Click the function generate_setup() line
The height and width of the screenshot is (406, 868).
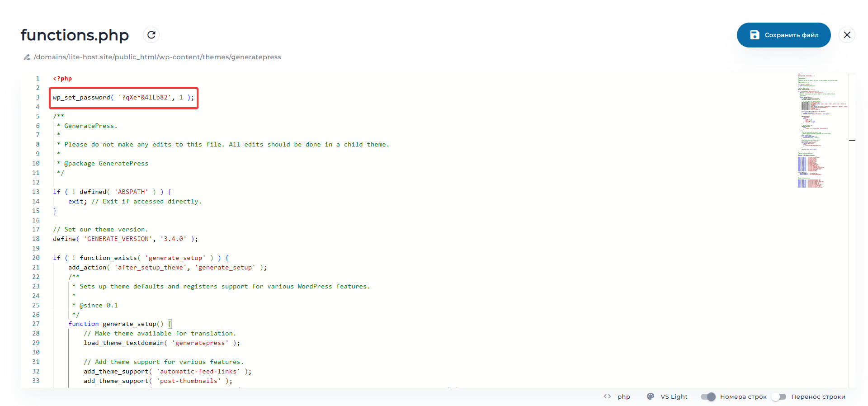(120, 324)
